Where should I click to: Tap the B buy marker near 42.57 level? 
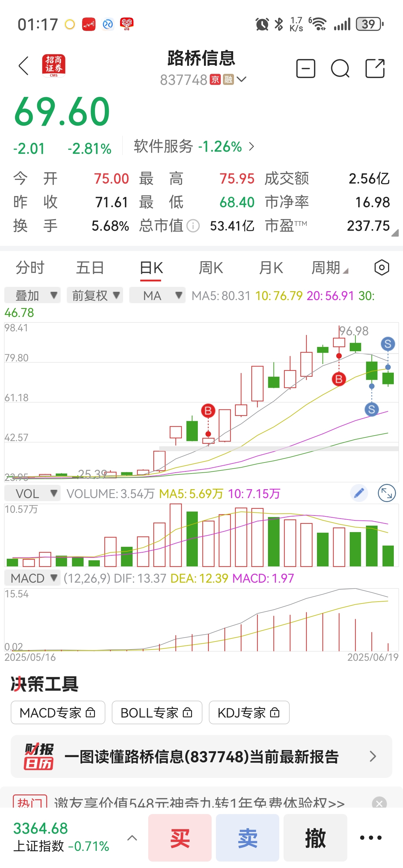coord(208,411)
